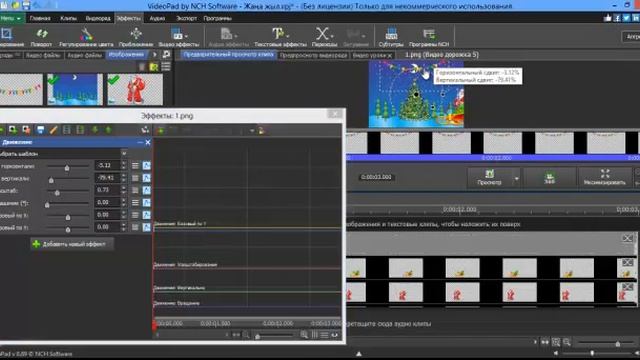The width and height of the screenshot is (640, 360).
Task: Toggle keyframe graph for the last slider row
Action: point(147,227)
